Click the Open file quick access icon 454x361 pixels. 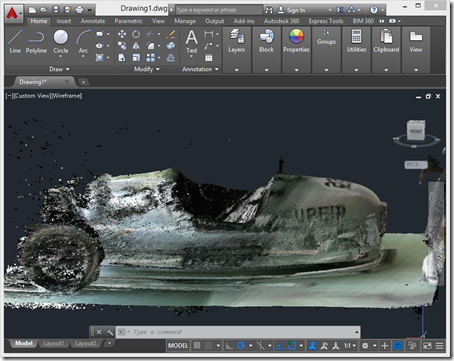pyautogui.click(x=44, y=10)
